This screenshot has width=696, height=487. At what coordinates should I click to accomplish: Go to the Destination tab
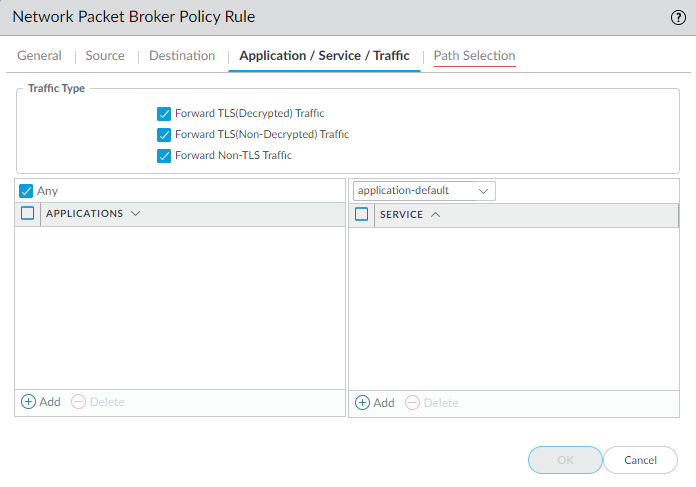click(182, 56)
